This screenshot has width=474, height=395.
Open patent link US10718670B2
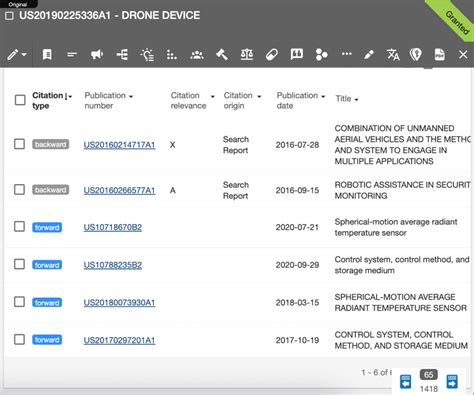point(113,227)
